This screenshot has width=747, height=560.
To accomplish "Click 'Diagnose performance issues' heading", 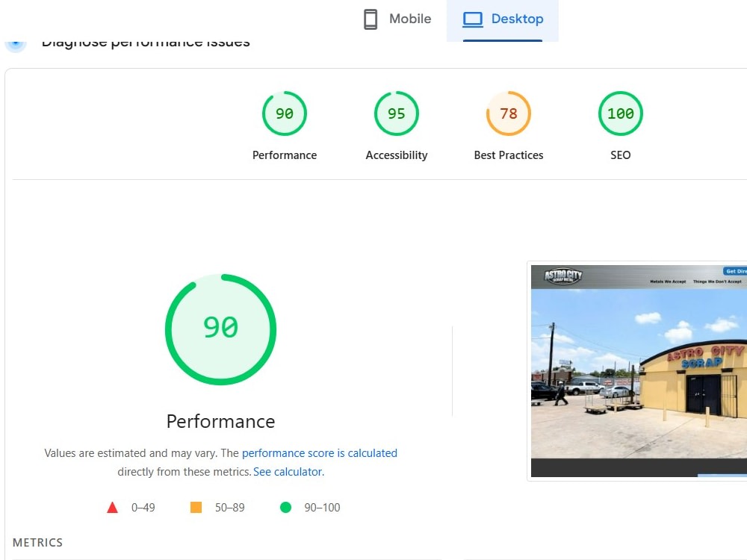I will tap(146, 43).
